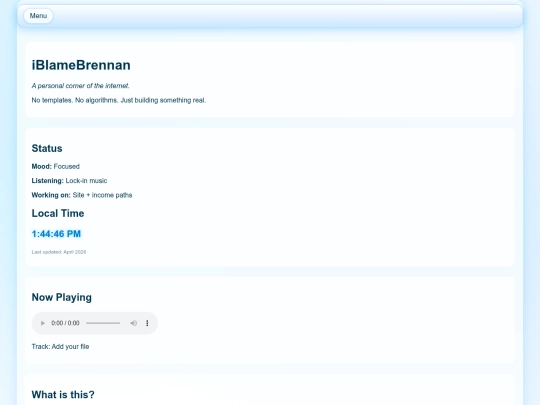Click the 0:00 / 0:00 time display
This screenshot has height=405, width=540.
click(x=65, y=323)
